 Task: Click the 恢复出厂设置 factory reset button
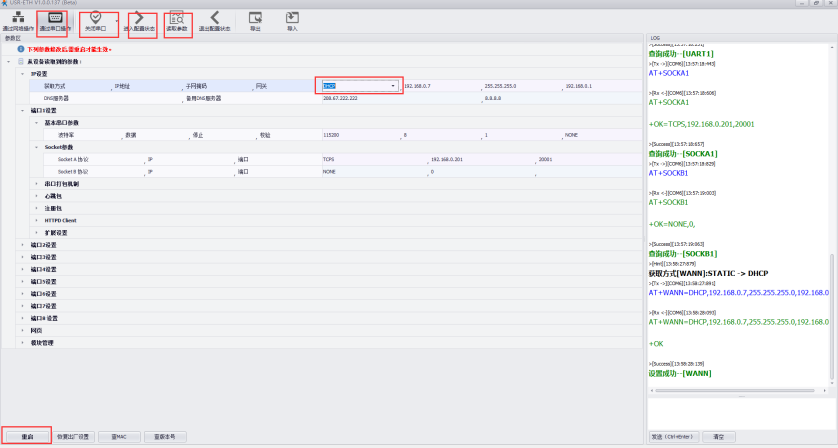[x=74, y=437]
